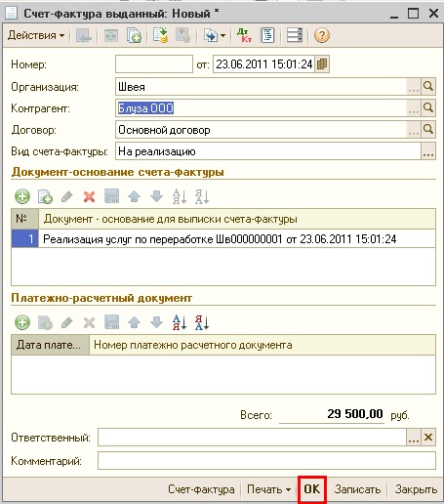Screen dimensions: 444x504
Task: Add row in Документ-основание table
Action: [22, 196]
